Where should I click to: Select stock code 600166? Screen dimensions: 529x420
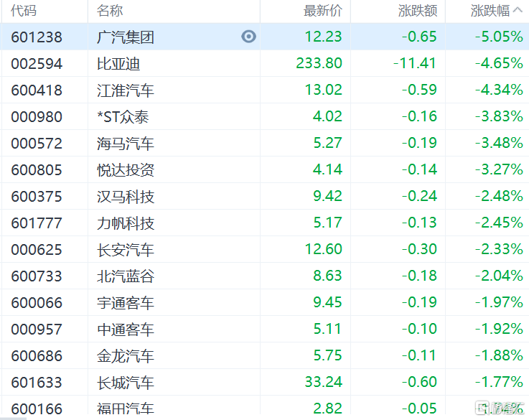tap(37, 409)
